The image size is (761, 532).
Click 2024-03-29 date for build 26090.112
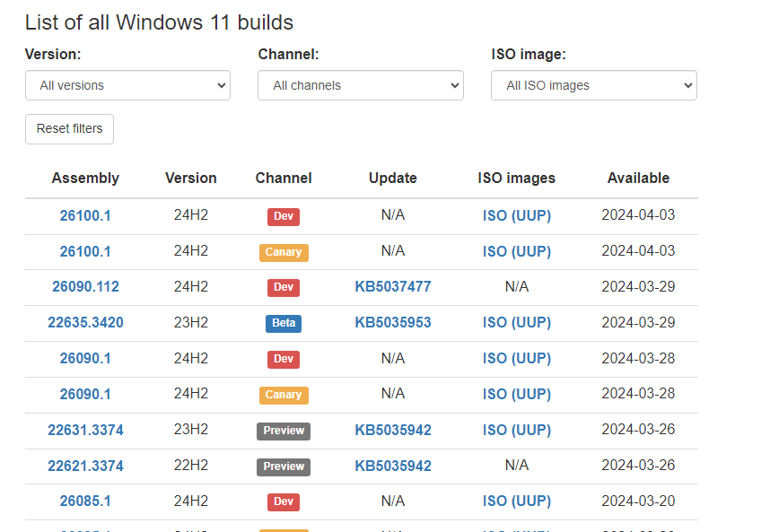coord(638,286)
